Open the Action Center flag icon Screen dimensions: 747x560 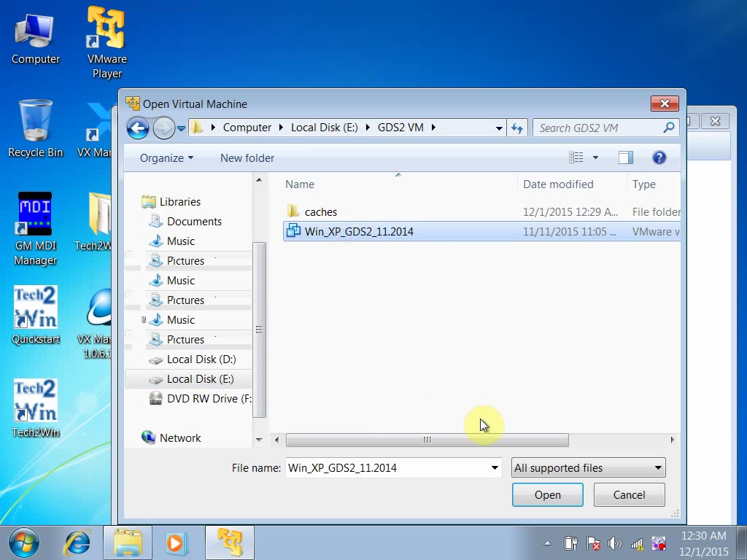coord(593,542)
